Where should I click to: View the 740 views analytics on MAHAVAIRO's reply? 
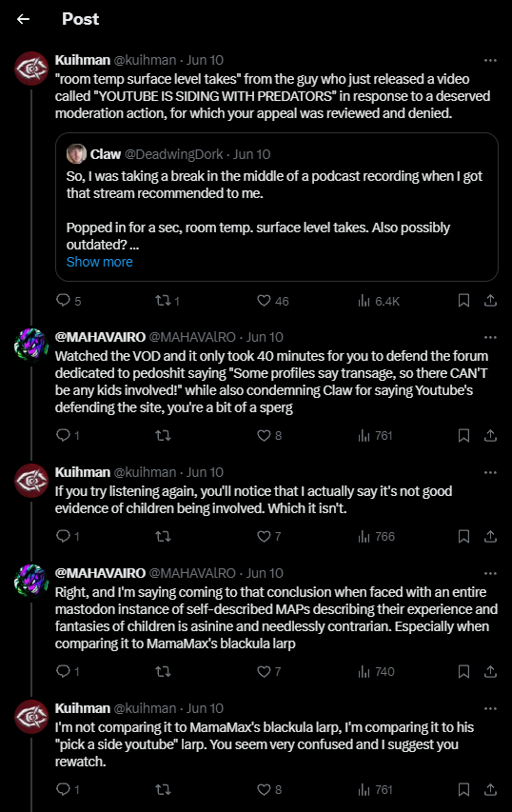376,672
